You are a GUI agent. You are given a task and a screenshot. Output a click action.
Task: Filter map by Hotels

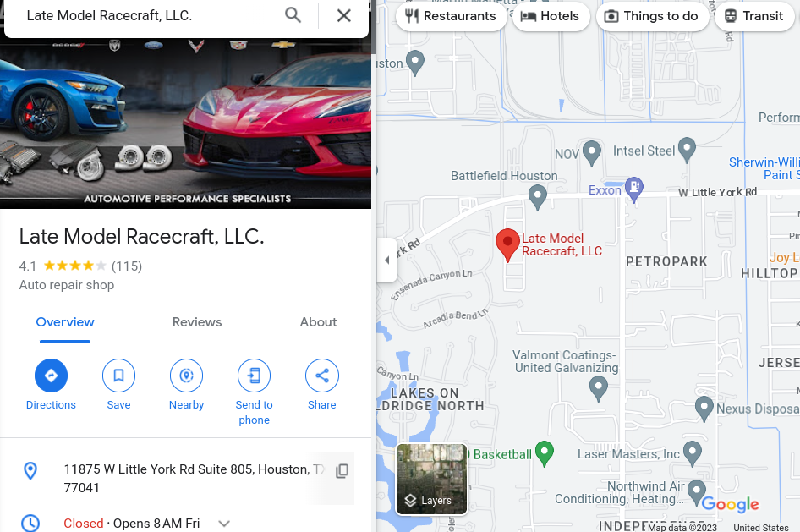click(x=551, y=16)
